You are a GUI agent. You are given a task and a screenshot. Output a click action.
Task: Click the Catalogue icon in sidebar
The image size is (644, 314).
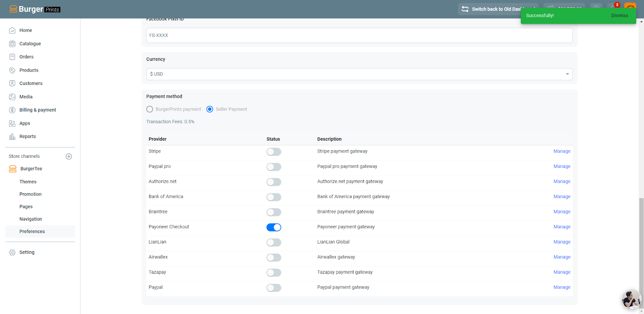12,43
